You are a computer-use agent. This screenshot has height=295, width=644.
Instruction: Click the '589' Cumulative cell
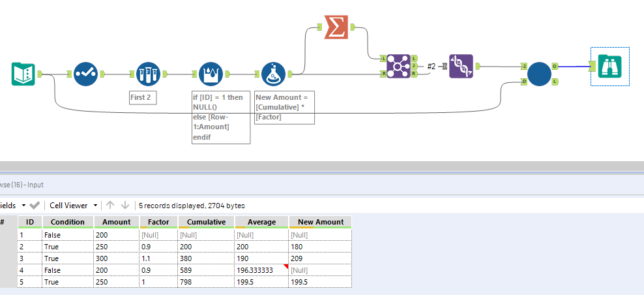(206, 270)
